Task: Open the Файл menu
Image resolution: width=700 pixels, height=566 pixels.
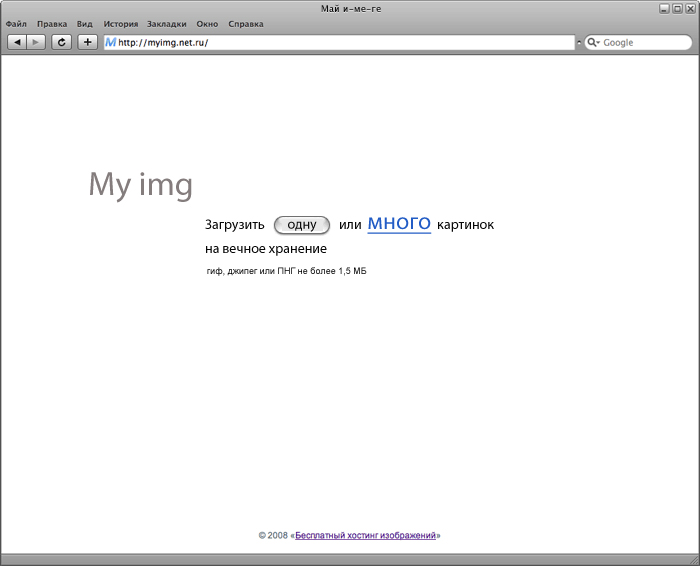Action: coord(16,23)
